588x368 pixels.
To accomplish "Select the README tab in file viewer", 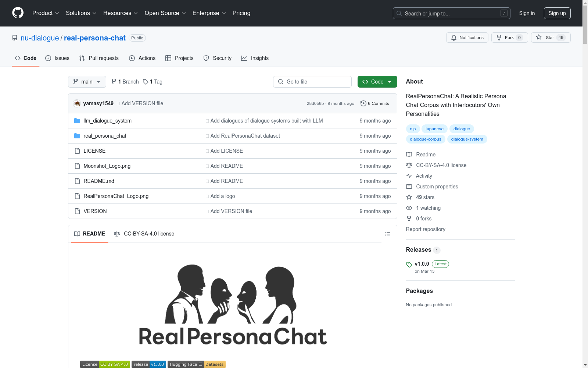I will [90, 234].
